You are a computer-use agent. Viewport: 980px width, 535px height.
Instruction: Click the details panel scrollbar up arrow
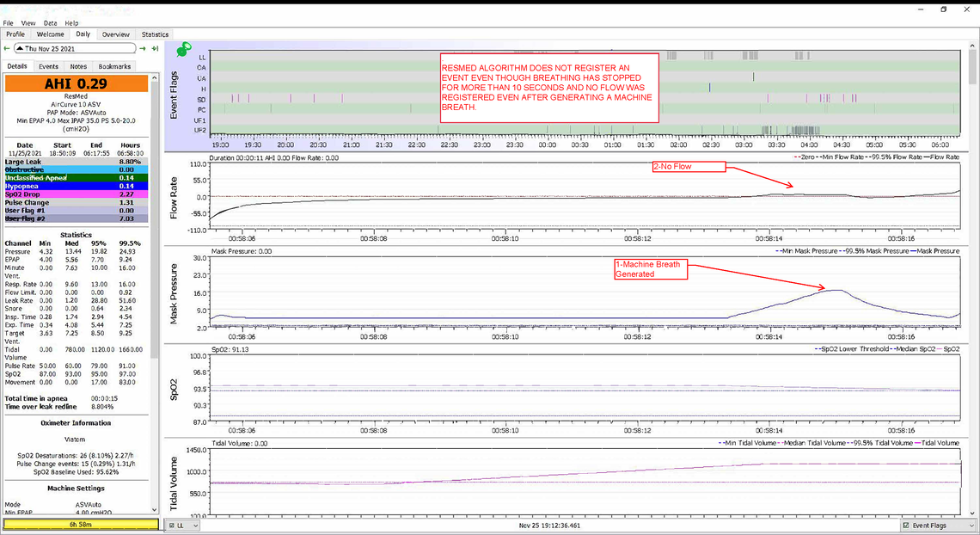155,79
